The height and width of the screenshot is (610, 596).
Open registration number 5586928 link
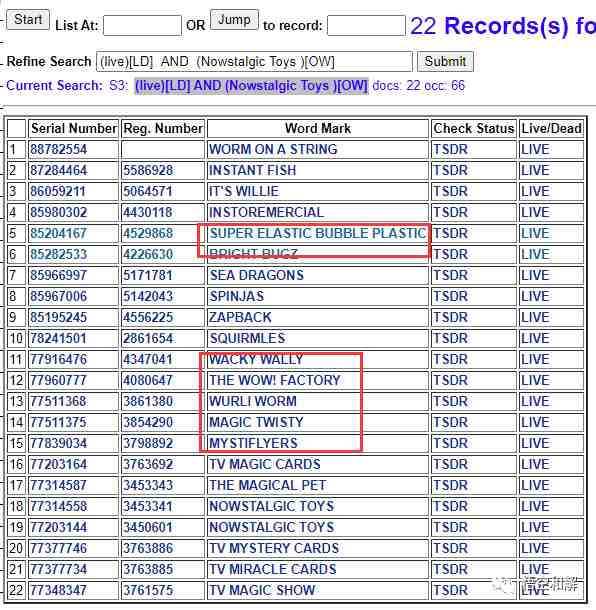148,170
